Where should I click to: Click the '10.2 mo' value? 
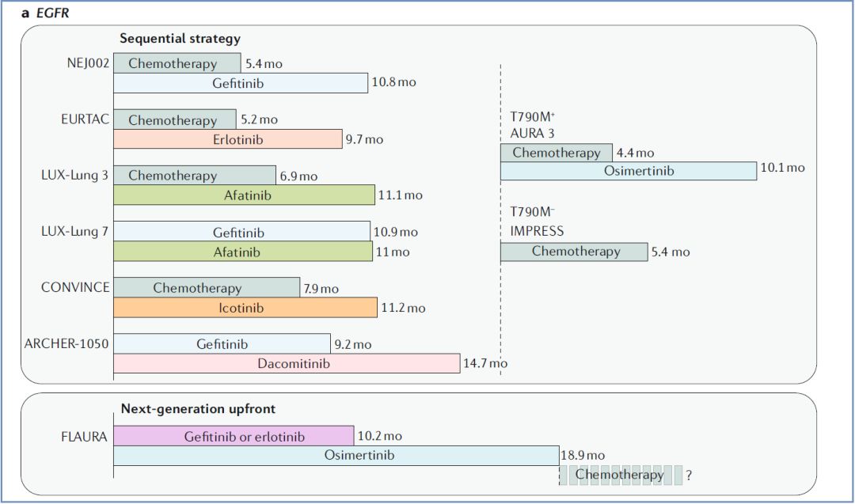(380, 436)
